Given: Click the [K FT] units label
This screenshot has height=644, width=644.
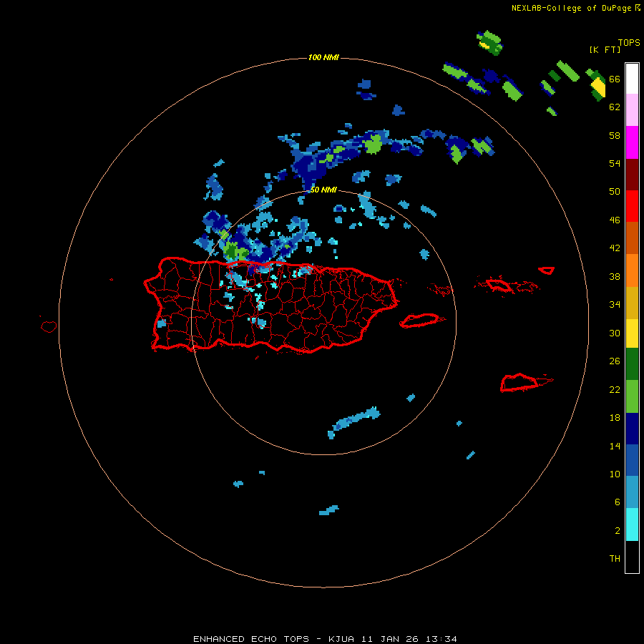Looking at the screenshot, I should click(605, 49).
